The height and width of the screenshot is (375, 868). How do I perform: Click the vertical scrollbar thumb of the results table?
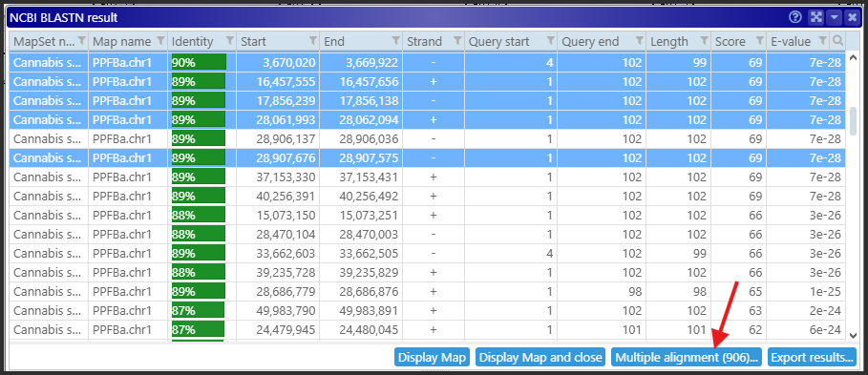[853, 121]
